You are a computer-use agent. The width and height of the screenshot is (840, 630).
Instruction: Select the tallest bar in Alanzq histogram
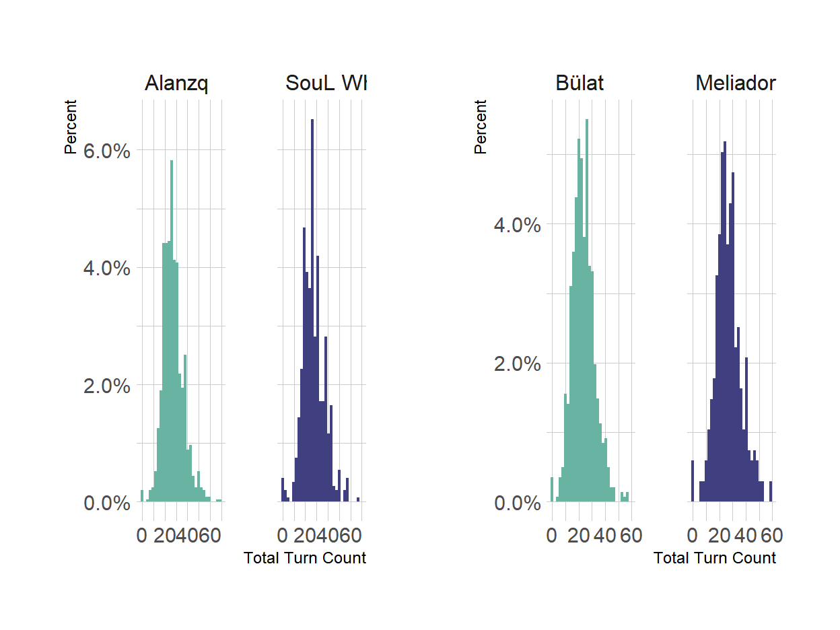[172, 331]
